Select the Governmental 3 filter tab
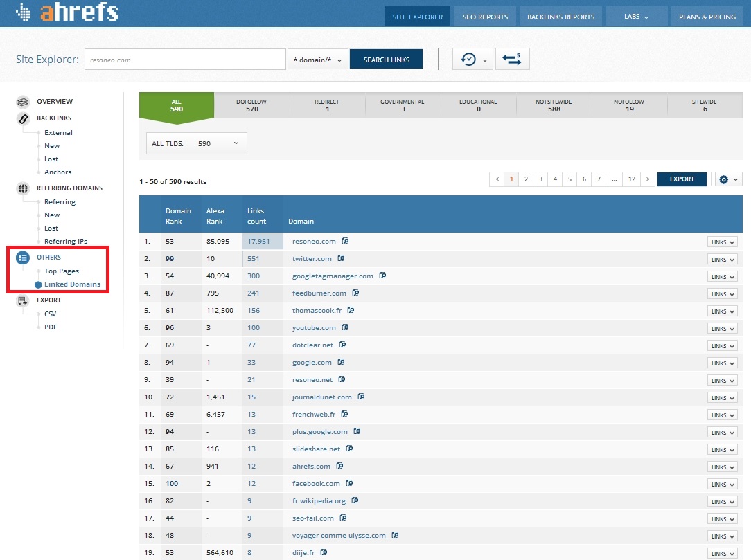 tap(403, 105)
